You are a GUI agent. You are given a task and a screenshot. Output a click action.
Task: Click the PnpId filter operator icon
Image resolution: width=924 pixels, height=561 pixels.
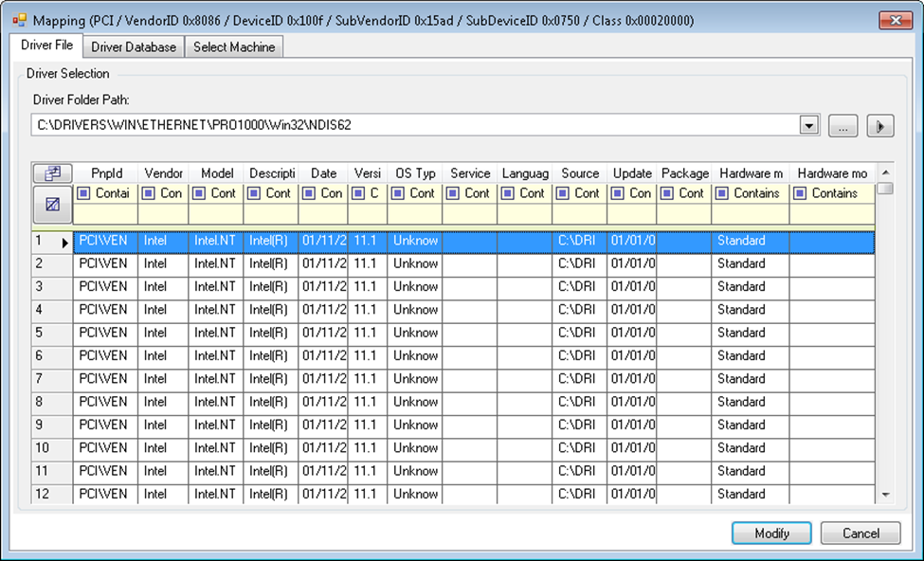click(x=84, y=193)
